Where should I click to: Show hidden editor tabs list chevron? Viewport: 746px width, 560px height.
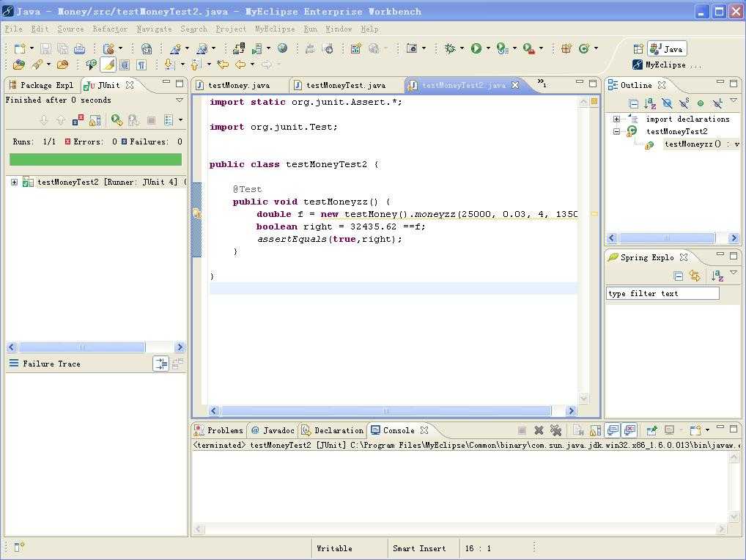point(542,83)
